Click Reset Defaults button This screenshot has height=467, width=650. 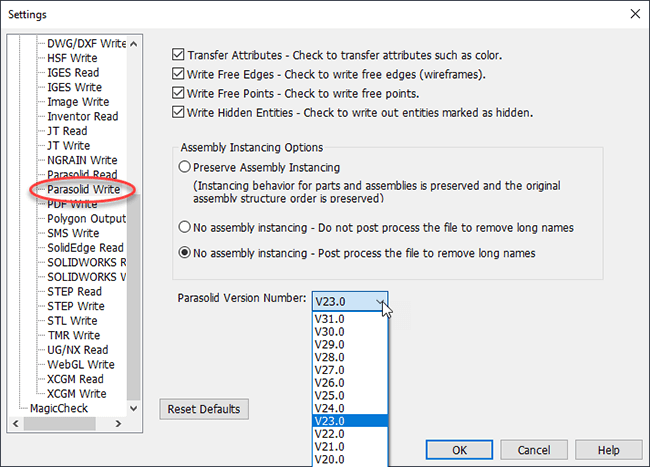204,409
